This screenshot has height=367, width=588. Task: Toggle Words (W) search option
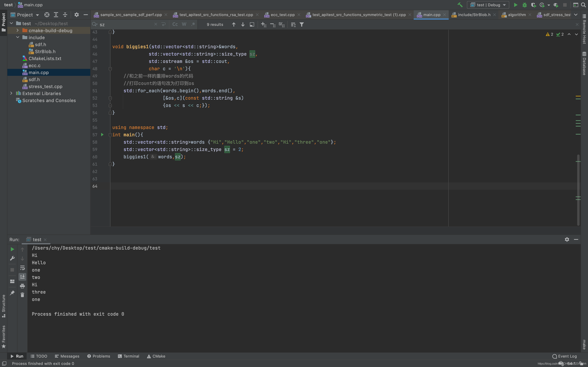[x=184, y=24]
